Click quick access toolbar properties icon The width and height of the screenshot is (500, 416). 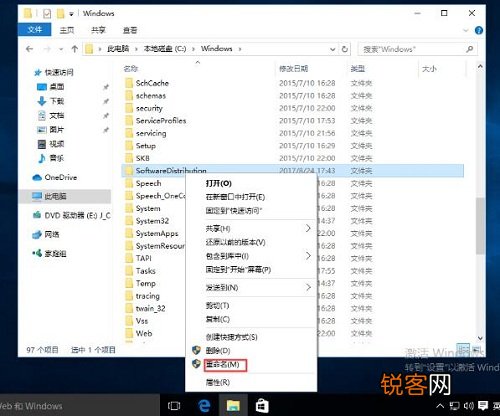click(x=47, y=14)
